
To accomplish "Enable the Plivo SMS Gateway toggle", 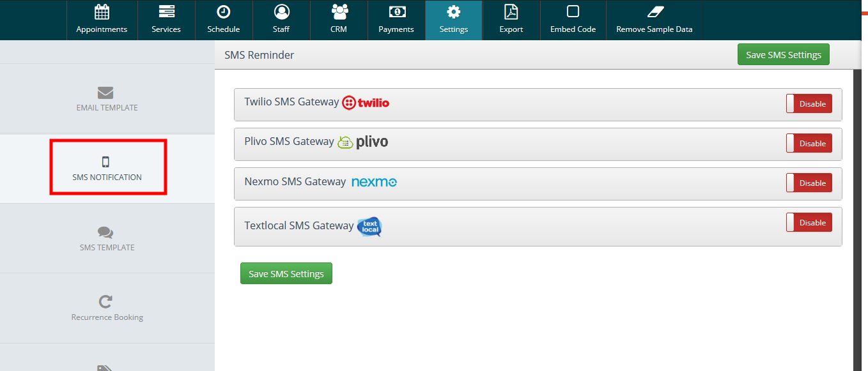I will point(809,143).
